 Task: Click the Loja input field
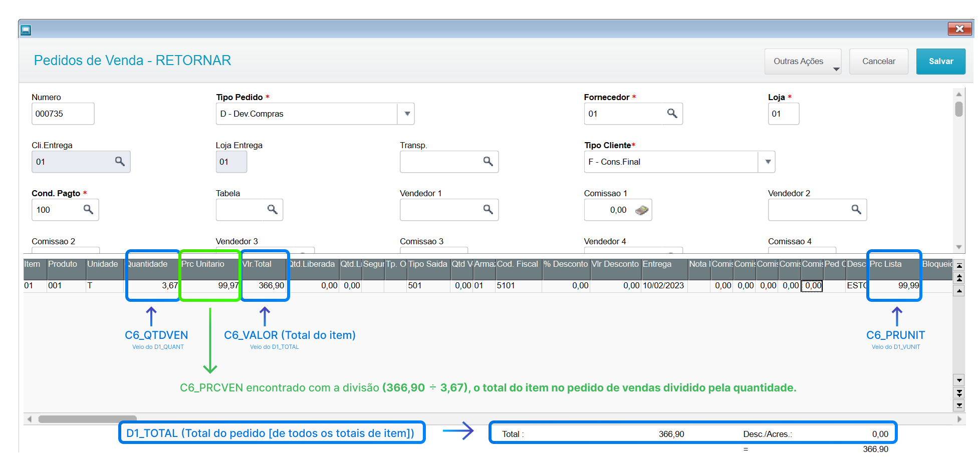[x=783, y=114]
